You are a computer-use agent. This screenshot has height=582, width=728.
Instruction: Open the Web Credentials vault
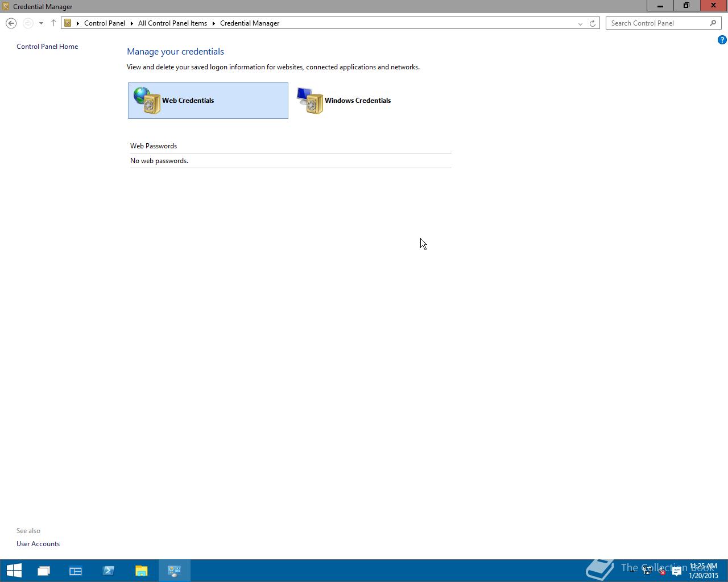pos(208,101)
